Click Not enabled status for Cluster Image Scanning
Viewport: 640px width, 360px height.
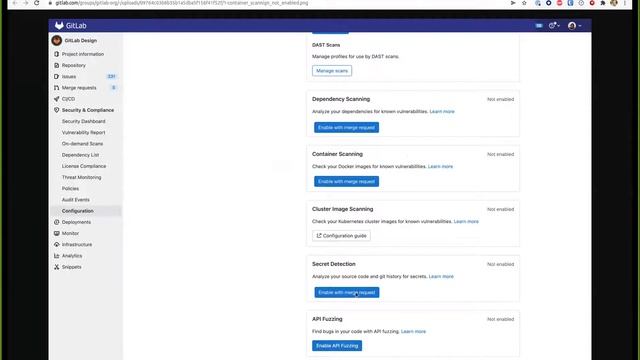pyautogui.click(x=500, y=209)
